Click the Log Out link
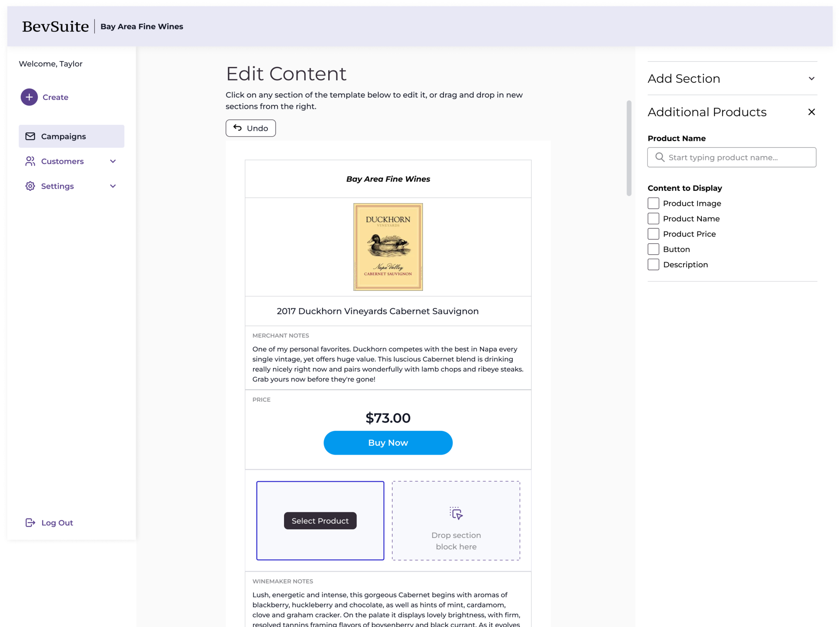The width and height of the screenshot is (840, 627). pos(57,523)
